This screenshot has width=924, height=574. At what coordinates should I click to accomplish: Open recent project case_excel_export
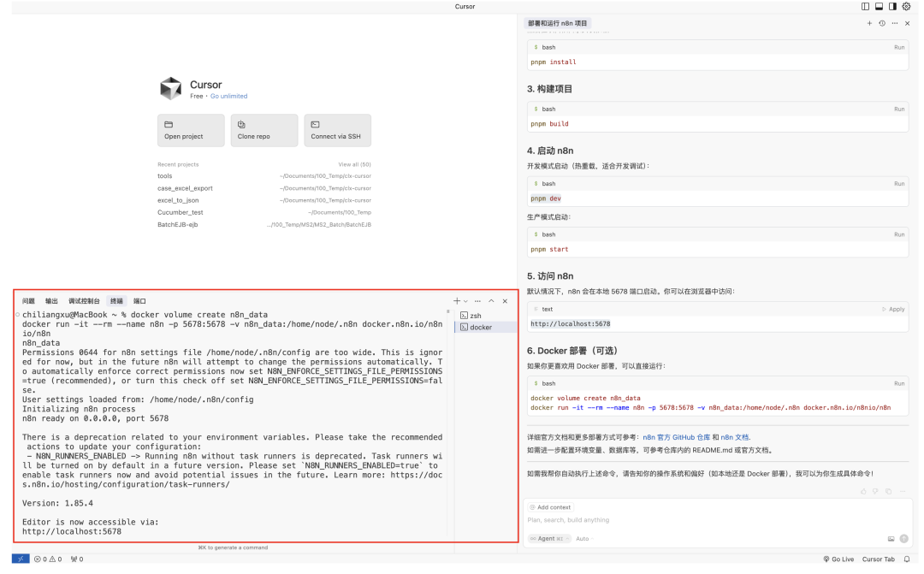264,188
